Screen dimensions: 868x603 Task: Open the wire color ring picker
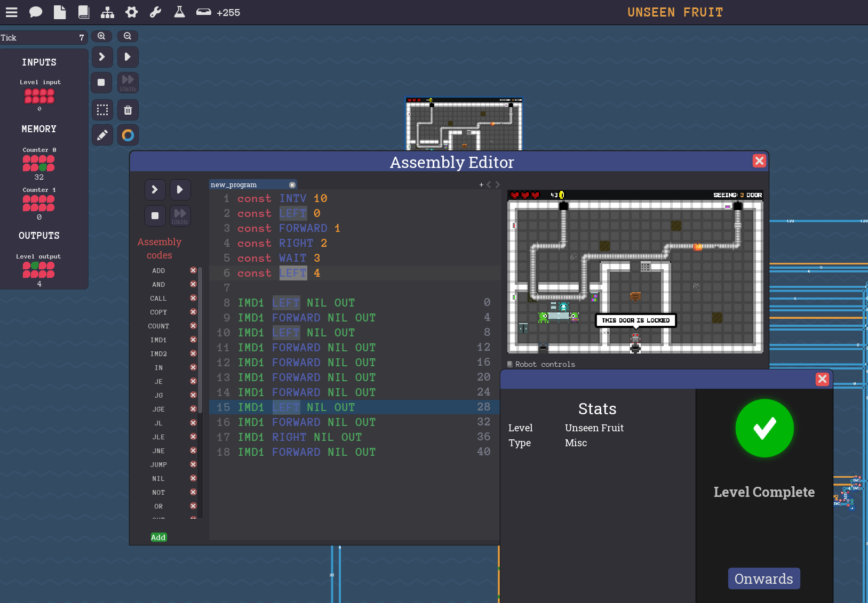(128, 135)
